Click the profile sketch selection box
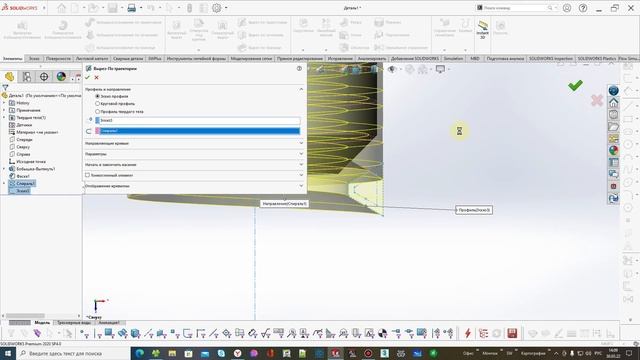Image resolution: width=640 pixels, height=360 pixels. pyautogui.click(x=198, y=120)
